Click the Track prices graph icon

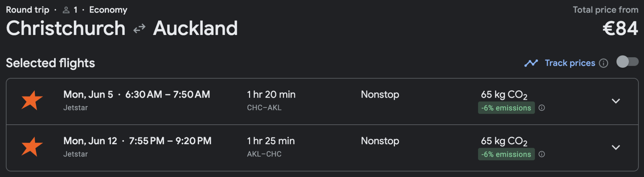click(x=531, y=63)
